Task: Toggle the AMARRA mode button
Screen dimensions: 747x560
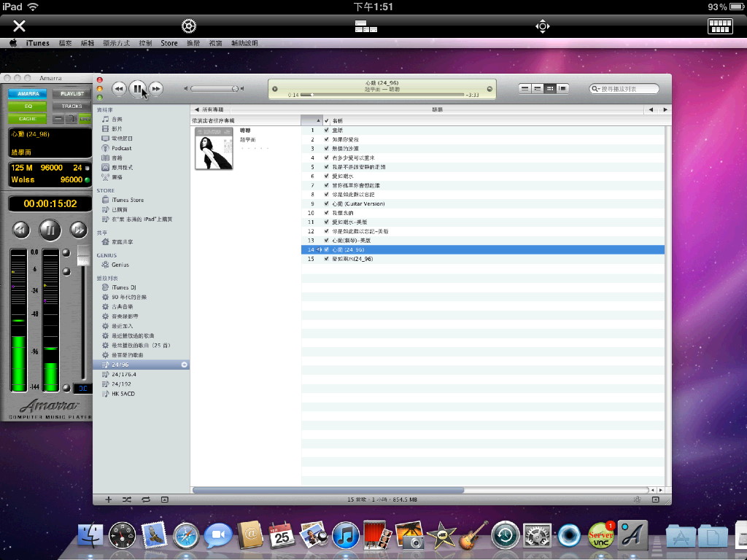Action: pos(28,94)
